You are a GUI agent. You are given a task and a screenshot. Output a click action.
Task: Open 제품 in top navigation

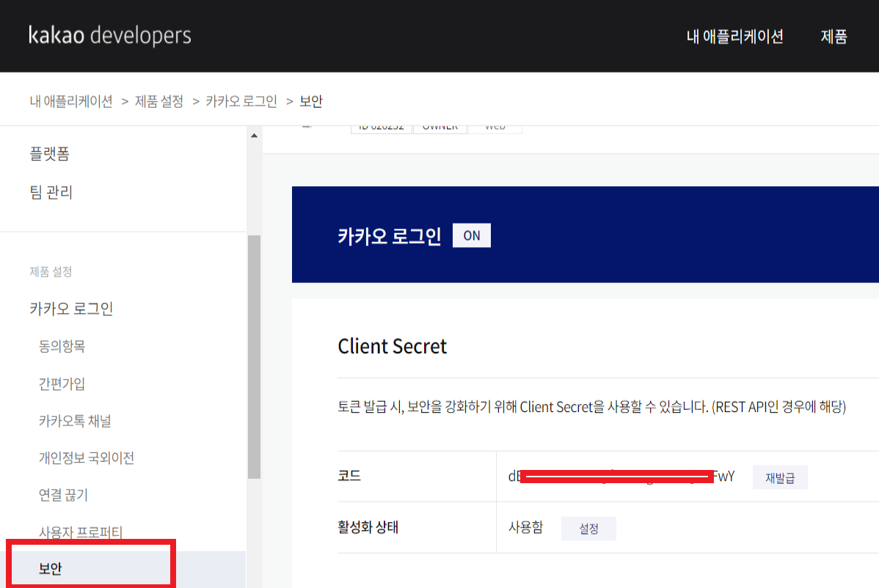click(834, 37)
